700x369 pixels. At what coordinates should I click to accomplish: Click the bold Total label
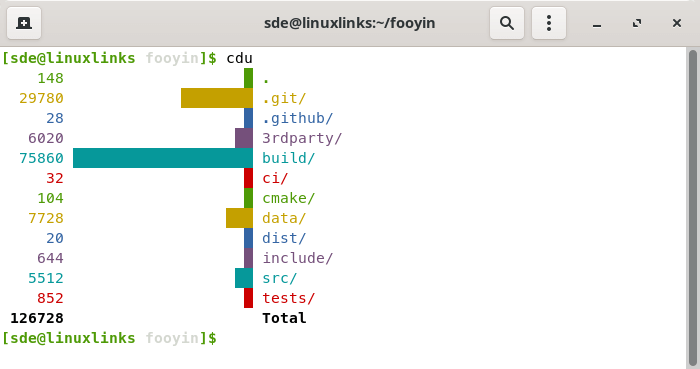point(284,318)
